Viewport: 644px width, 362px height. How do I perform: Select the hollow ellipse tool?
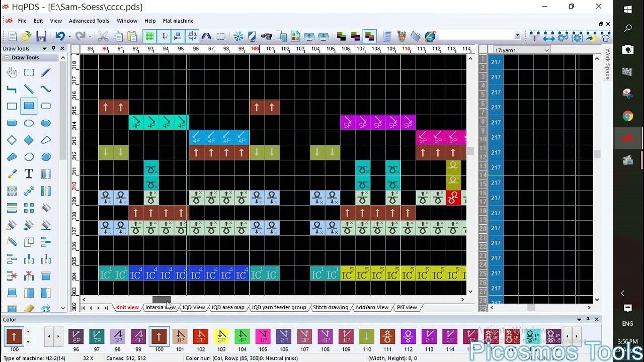click(x=29, y=123)
